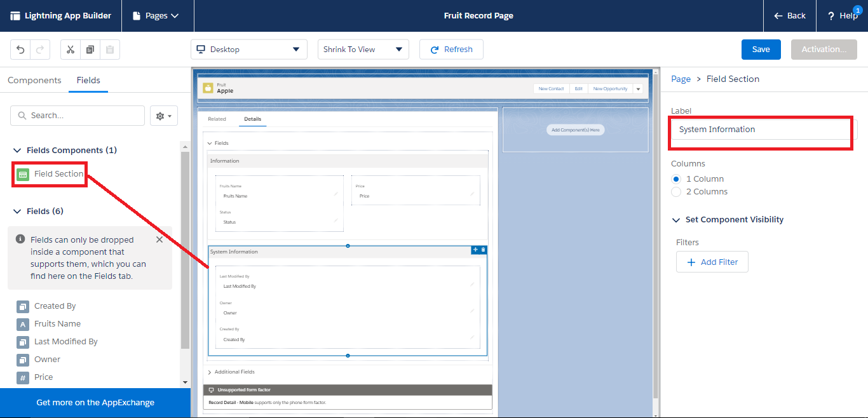The height and width of the screenshot is (418, 868).
Task: Choose the 2 Columns layout option
Action: [x=675, y=192]
